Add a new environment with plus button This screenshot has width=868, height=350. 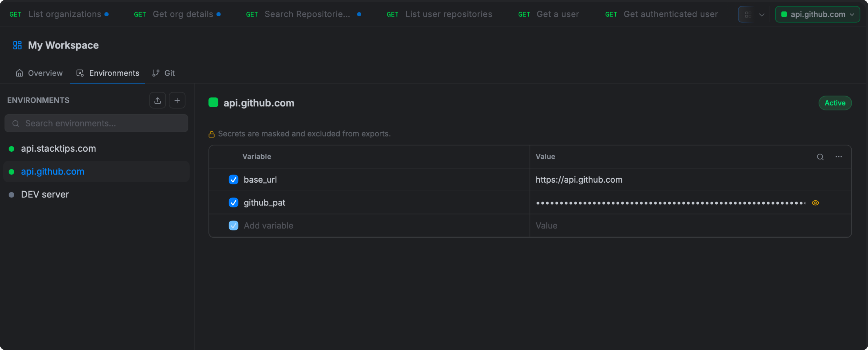tap(177, 100)
